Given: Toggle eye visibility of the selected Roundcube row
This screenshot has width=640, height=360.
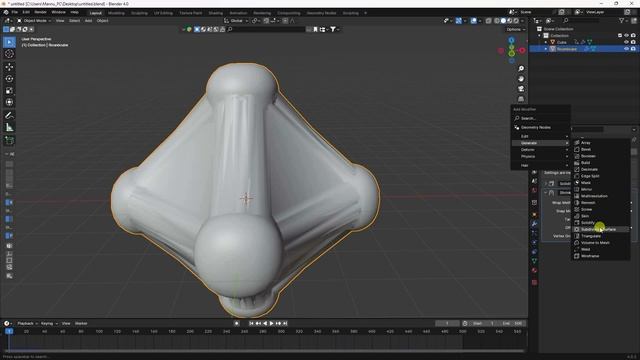Looking at the screenshot, I should [626, 49].
